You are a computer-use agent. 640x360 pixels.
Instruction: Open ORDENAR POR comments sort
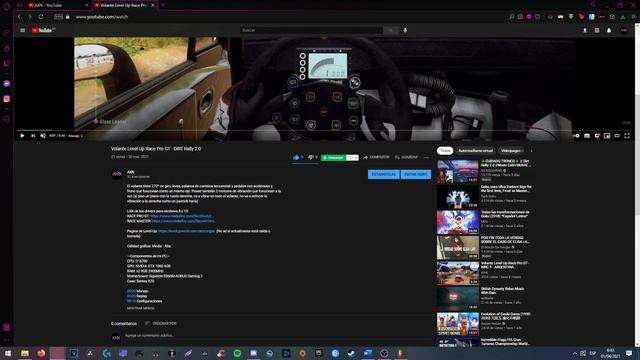pos(161,323)
